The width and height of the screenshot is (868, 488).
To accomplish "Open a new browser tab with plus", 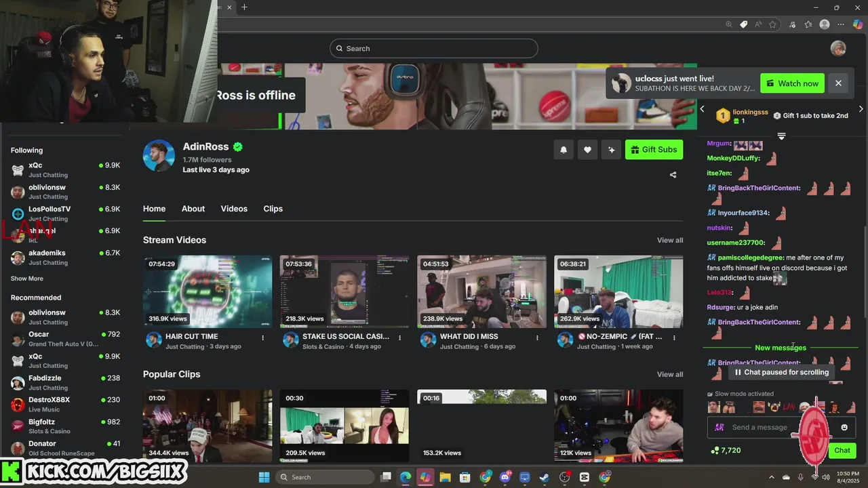I will coord(244,7).
